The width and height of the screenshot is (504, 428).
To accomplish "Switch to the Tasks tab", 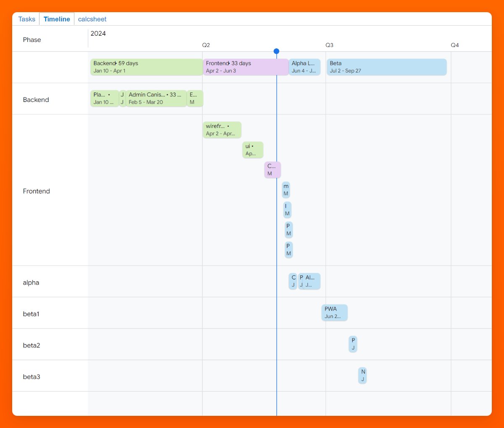I will tap(26, 19).
